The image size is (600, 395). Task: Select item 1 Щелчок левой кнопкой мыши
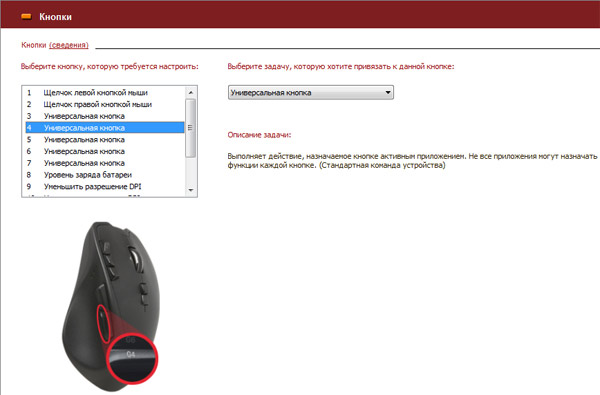104,93
